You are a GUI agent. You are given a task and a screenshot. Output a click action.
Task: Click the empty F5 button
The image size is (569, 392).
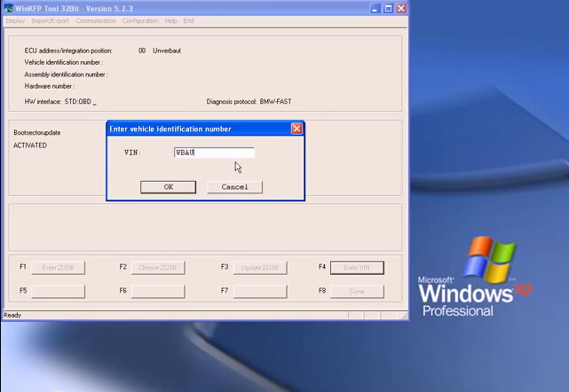[58, 292]
